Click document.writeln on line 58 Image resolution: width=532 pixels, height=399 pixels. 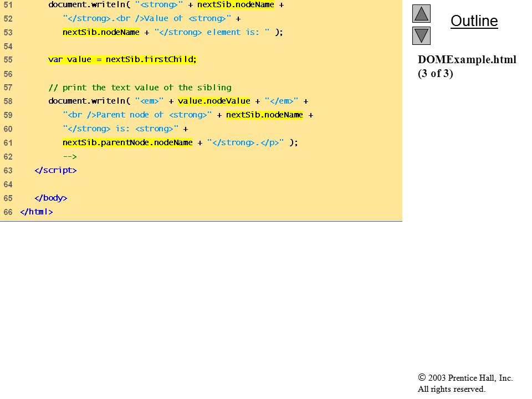(x=87, y=101)
